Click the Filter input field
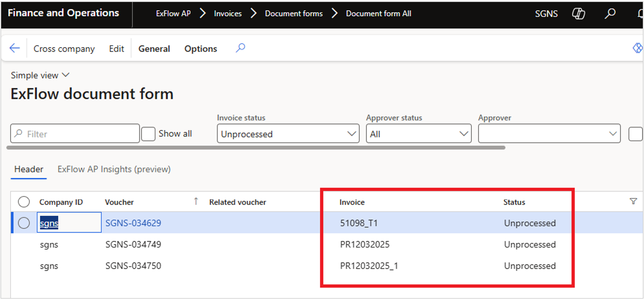 coord(75,134)
